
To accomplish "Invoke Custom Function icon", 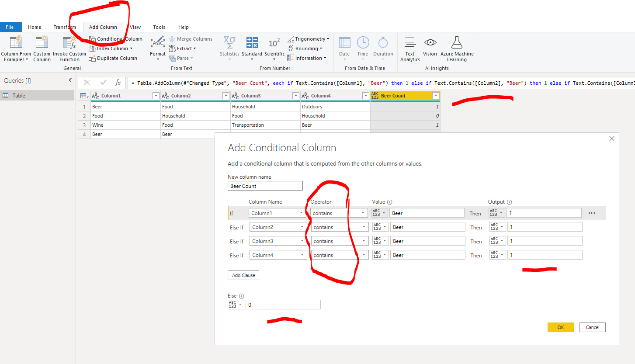I will coord(69,43).
